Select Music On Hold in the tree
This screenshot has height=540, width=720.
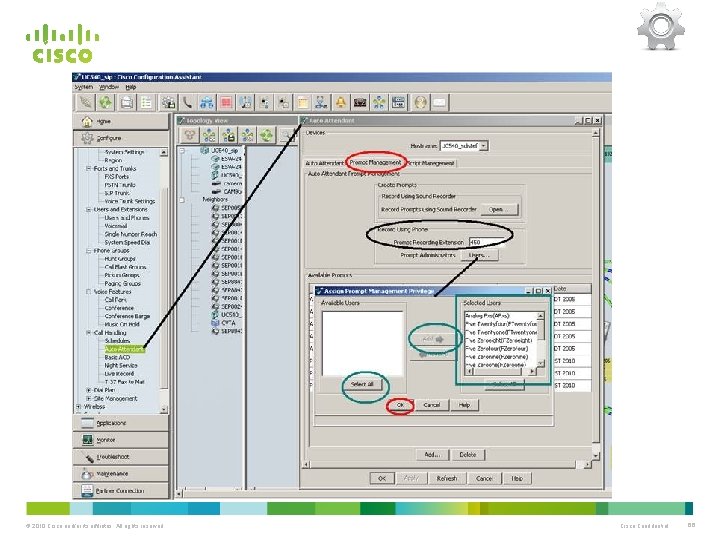pyautogui.click(x=122, y=324)
